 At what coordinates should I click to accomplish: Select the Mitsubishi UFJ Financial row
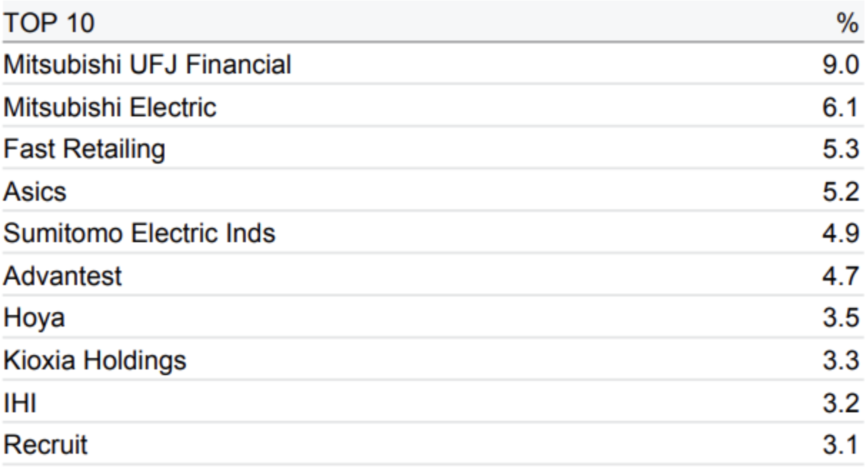click(433, 64)
